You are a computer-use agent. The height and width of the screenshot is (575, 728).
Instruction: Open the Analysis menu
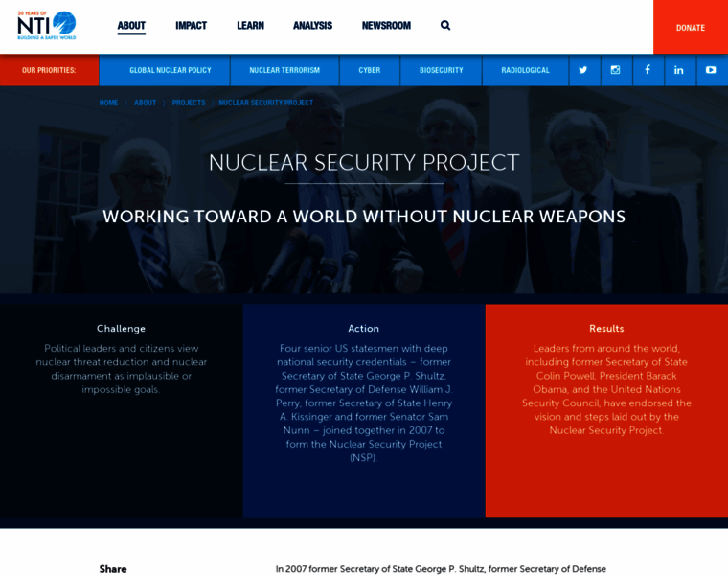click(x=313, y=26)
